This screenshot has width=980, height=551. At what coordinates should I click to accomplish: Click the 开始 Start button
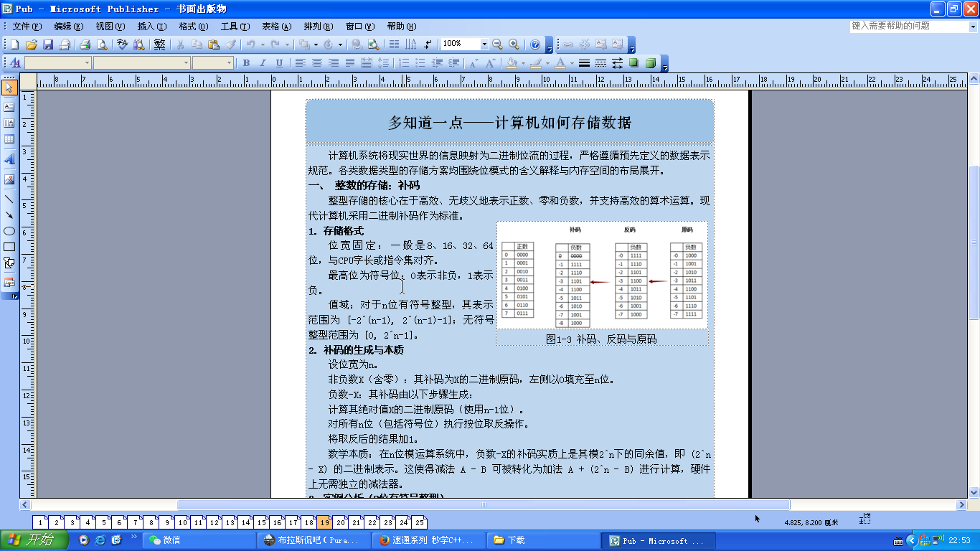(30, 540)
